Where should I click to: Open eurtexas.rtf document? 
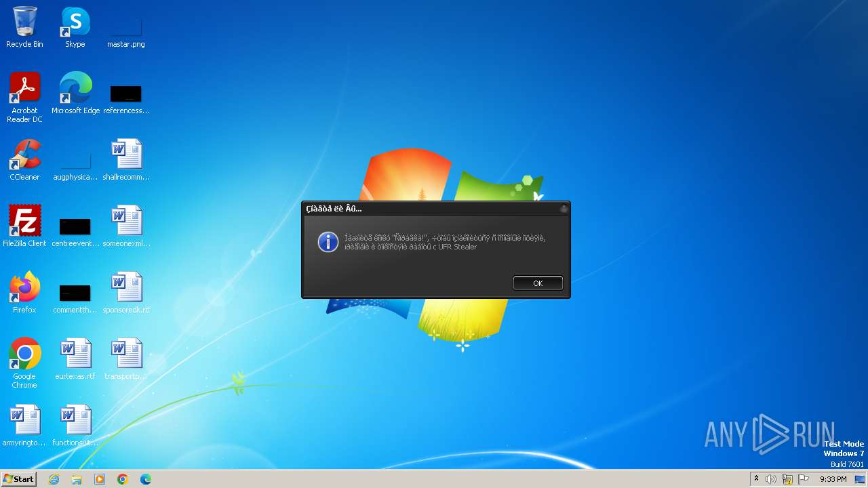(75, 359)
